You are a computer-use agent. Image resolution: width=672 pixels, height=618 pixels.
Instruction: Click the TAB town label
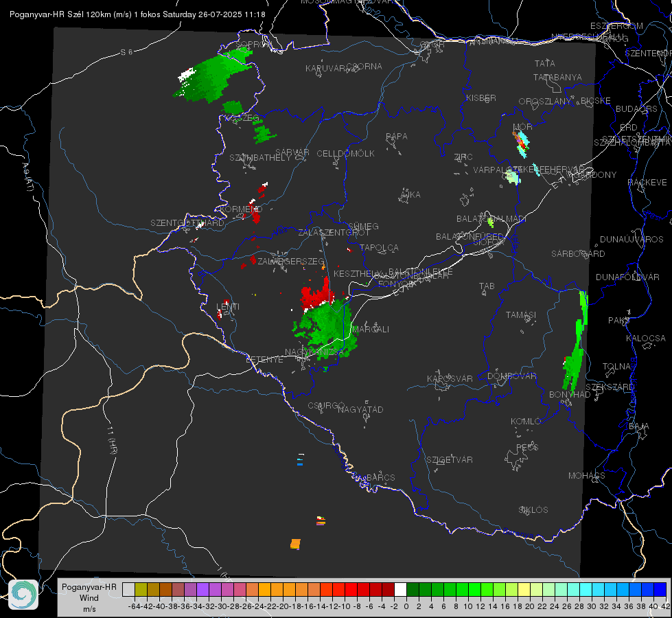click(487, 286)
